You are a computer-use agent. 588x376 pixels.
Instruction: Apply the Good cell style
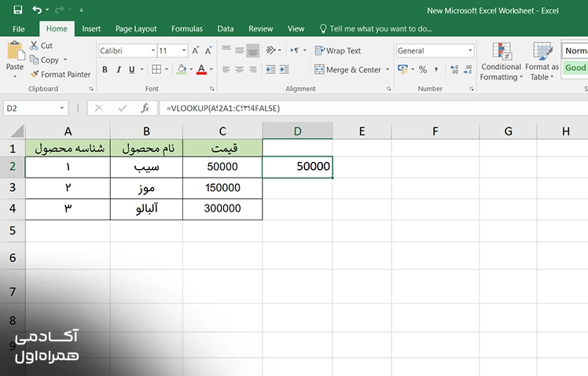575,68
